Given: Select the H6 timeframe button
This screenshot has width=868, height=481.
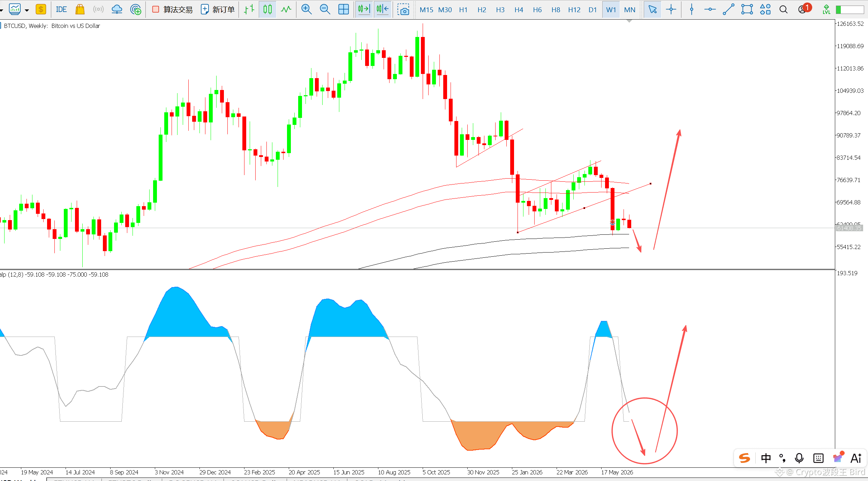Looking at the screenshot, I should pyautogui.click(x=537, y=10).
